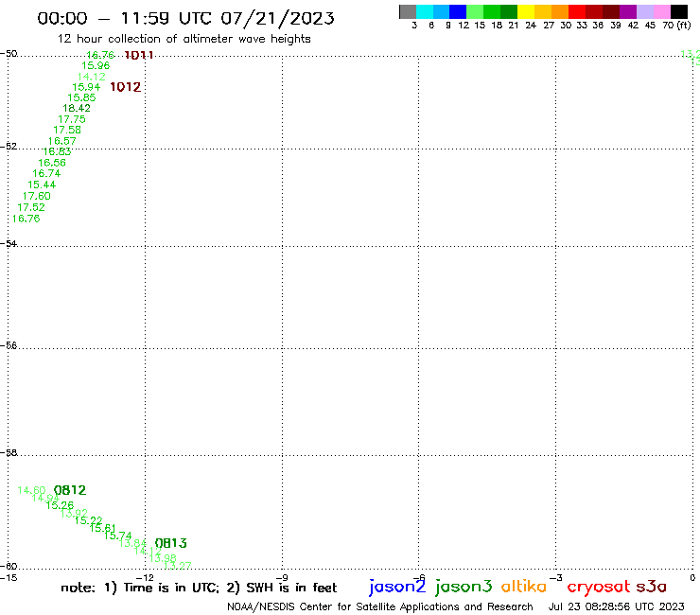Click the s3a satellite legend label

(651, 587)
